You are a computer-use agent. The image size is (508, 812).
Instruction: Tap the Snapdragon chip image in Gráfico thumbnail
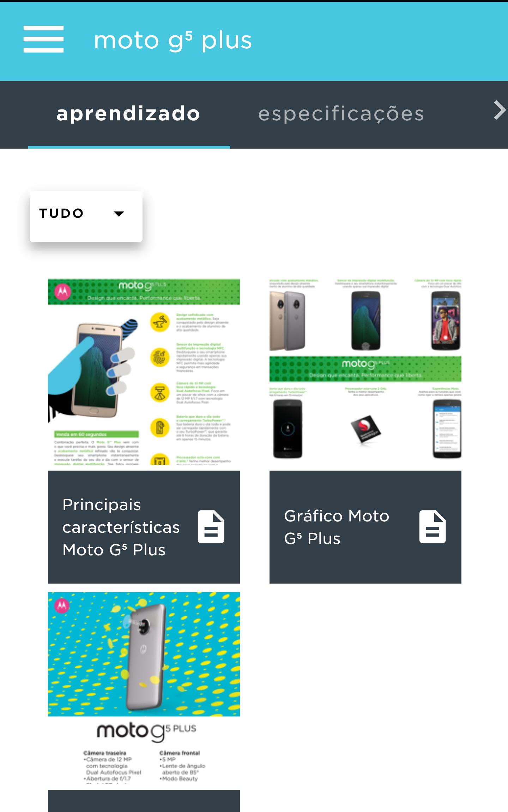coord(365,429)
